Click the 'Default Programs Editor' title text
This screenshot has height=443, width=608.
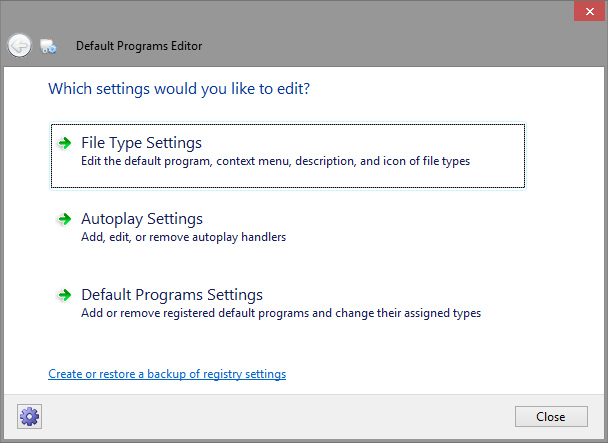pyautogui.click(x=139, y=46)
